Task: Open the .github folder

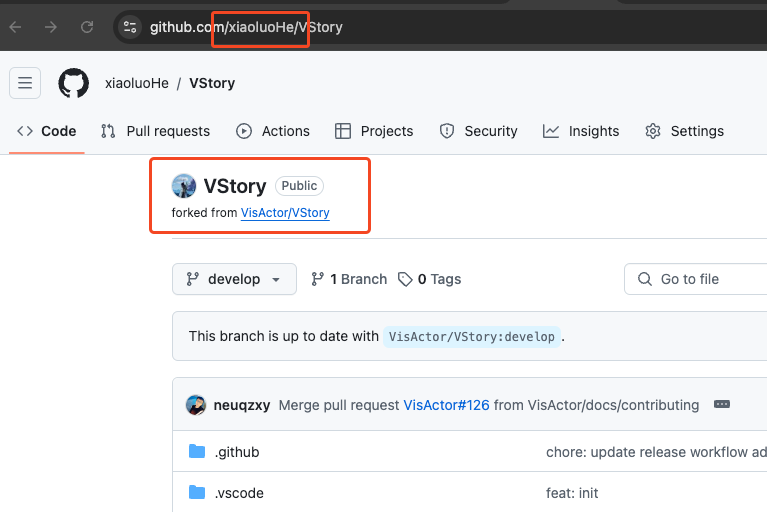Action: click(237, 452)
